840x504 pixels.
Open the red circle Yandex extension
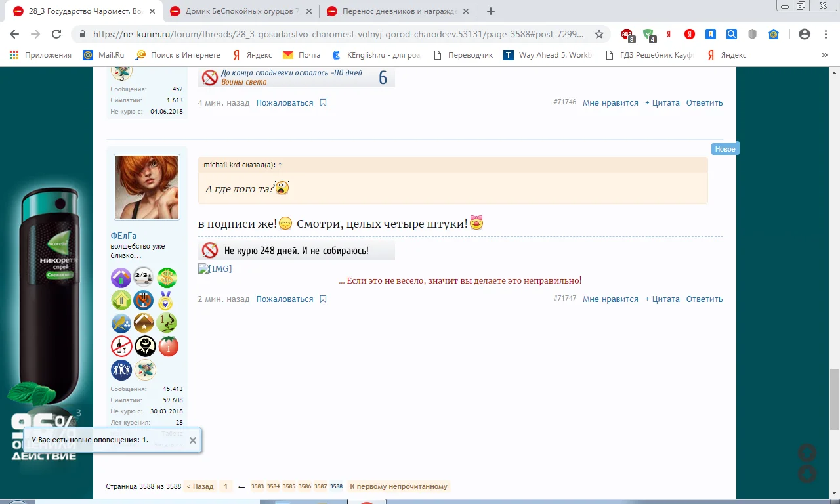690,35
